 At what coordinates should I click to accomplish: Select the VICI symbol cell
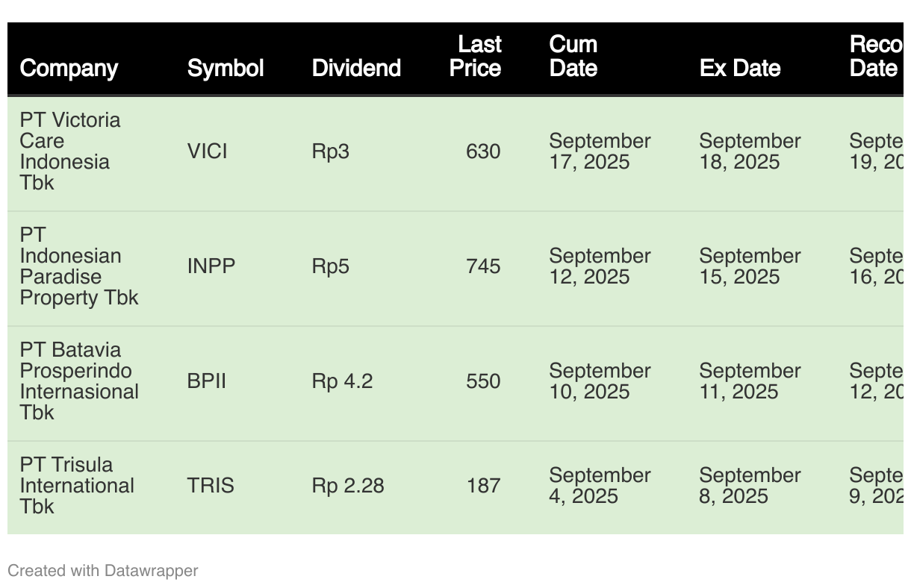pyautogui.click(x=208, y=151)
